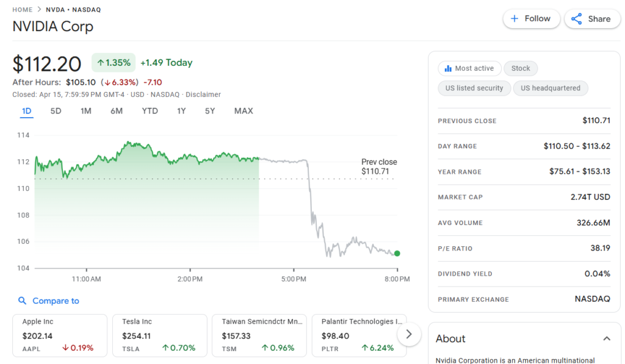Click NVDA • NASDAQ breadcrumb

pyautogui.click(x=73, y=10)
